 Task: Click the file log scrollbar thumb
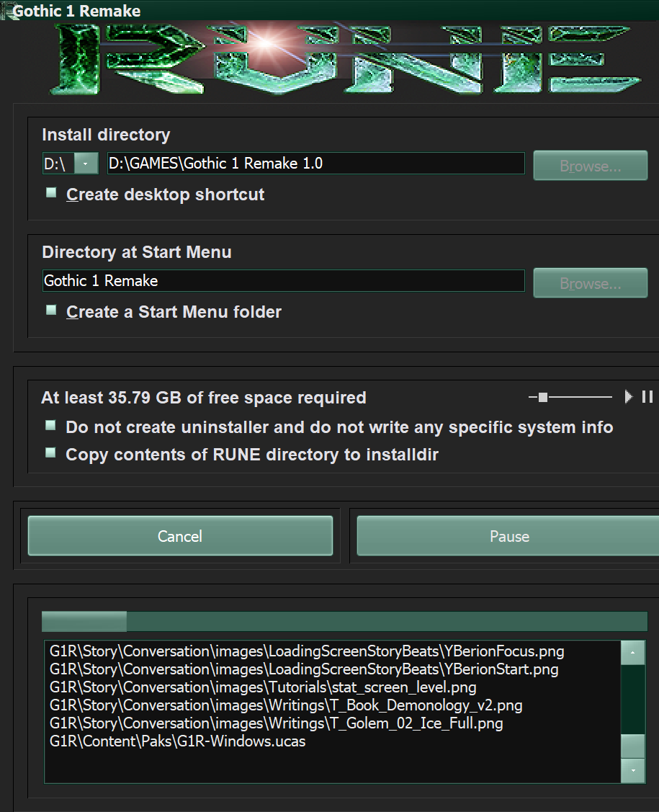632,746
